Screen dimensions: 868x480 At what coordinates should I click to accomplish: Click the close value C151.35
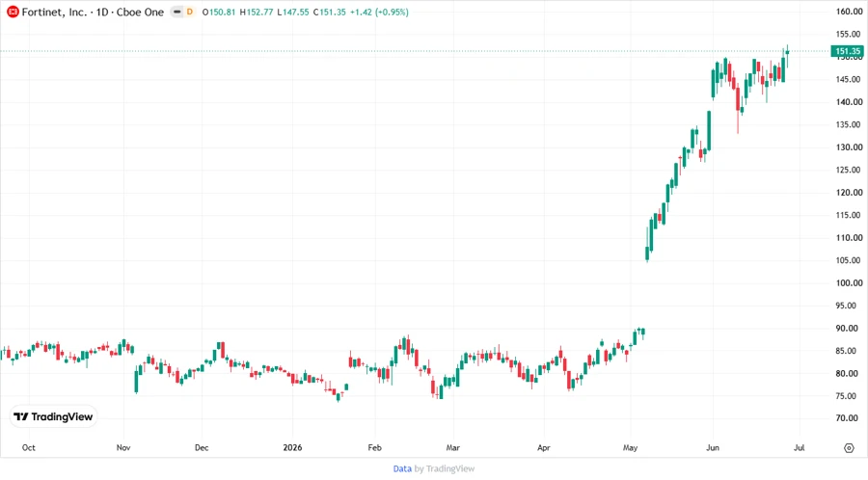pyautogui.click(x=330, y=12)
